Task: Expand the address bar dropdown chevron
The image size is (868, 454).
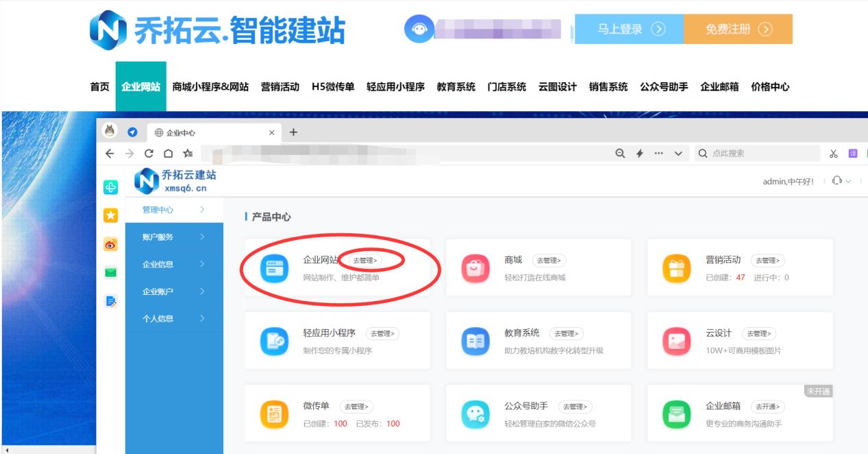Action: (x=678, y=154)
